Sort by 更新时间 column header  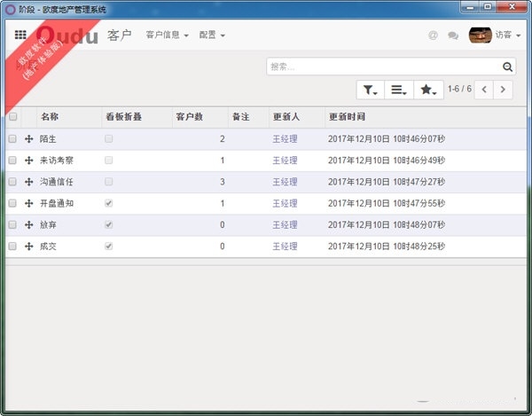pos(347,117)
